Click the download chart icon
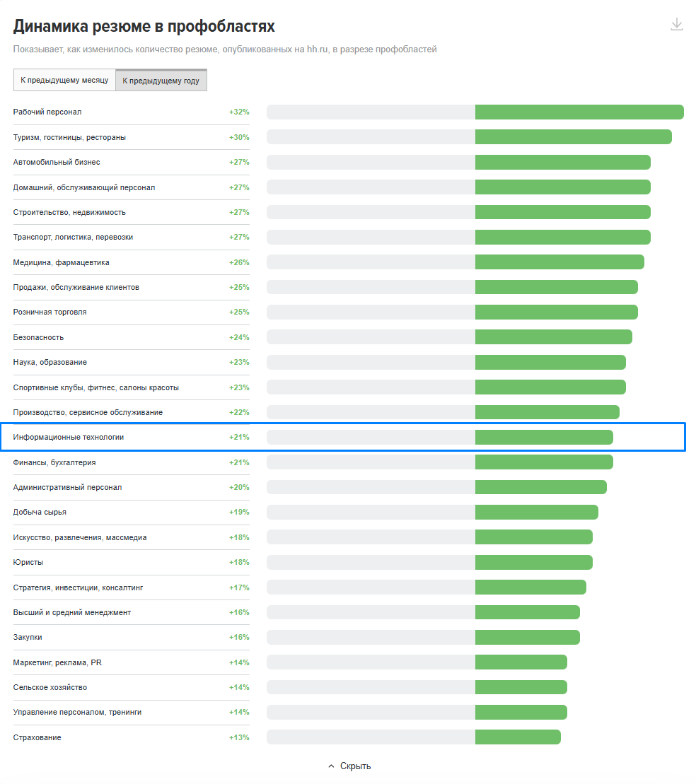The image size is (696, 784). 676,24
